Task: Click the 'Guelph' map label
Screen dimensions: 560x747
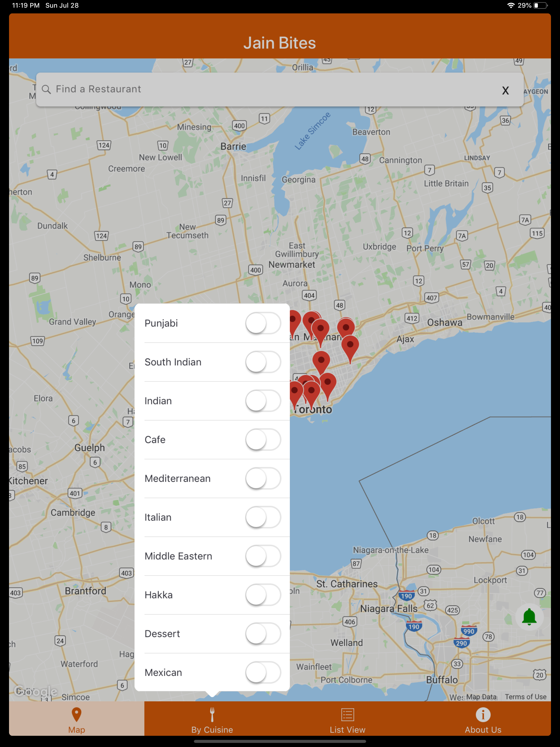Action: (89, 448)
